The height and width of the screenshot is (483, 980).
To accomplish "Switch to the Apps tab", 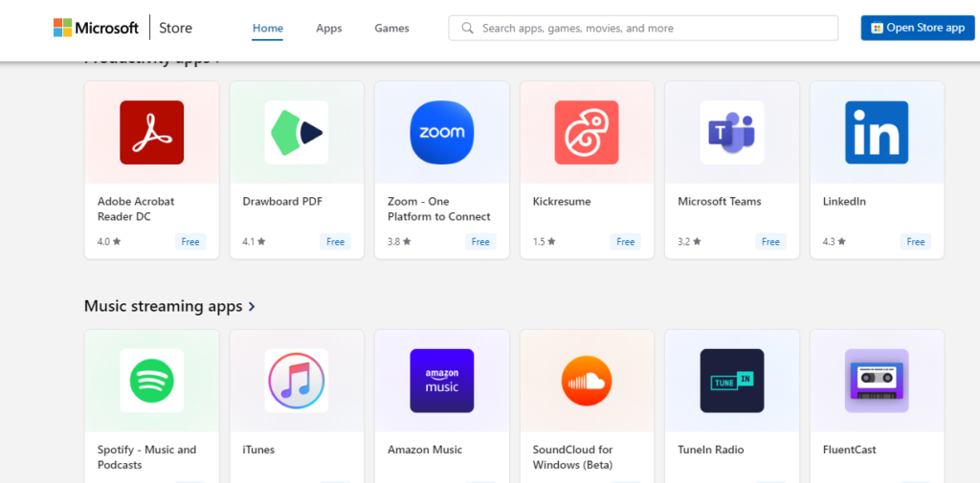I will point(329,28).
